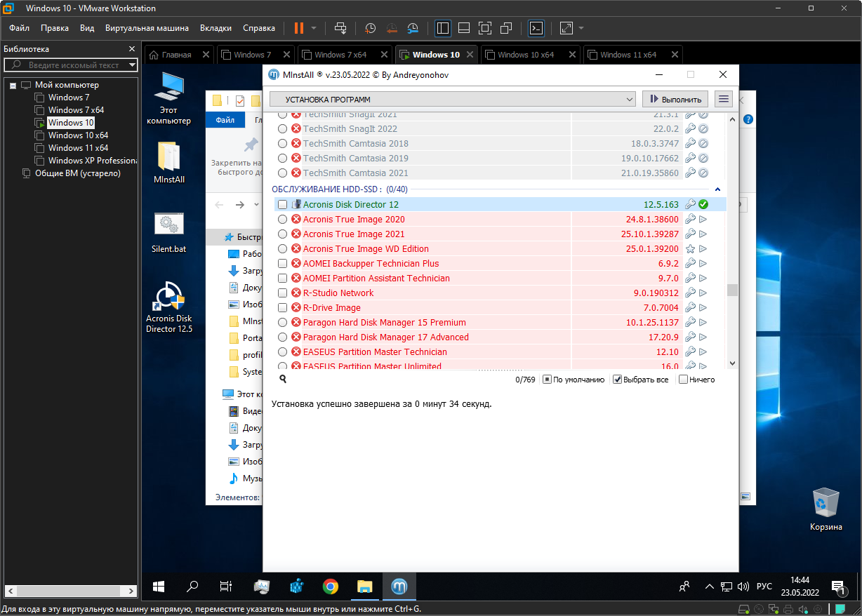Switch to the Windows 11 x64 tab
The image size is (862, 616).
628,55
